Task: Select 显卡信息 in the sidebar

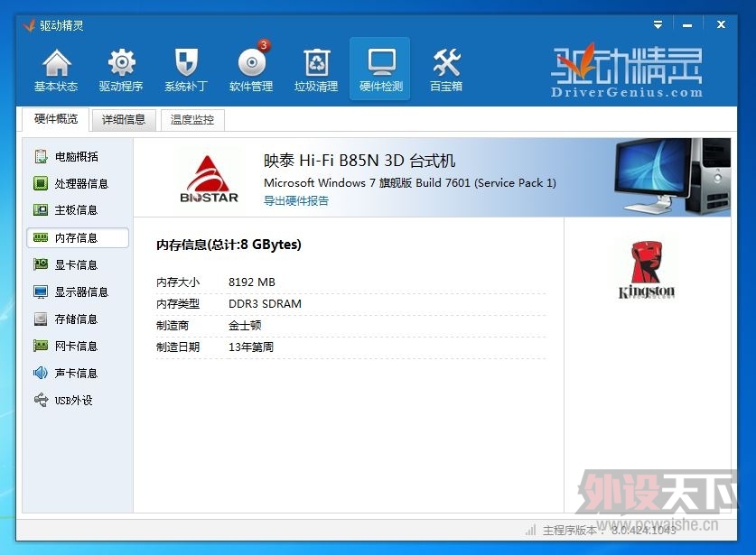Action: point(78,265)
